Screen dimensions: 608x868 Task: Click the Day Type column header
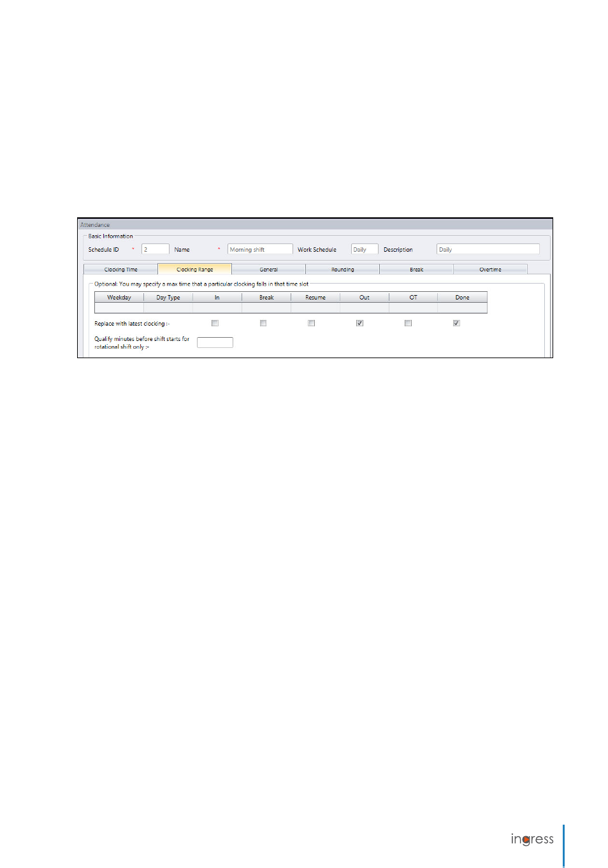pos(168,298)
